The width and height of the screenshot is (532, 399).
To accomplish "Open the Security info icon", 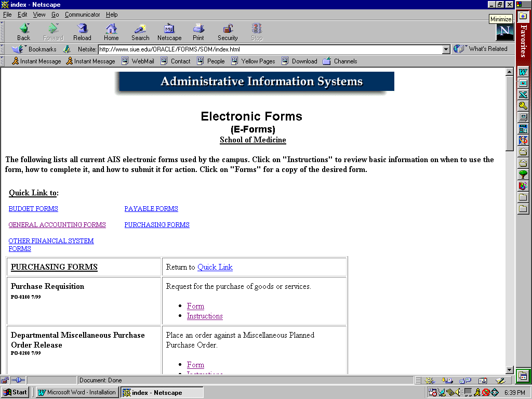I will tap(228, 32).
